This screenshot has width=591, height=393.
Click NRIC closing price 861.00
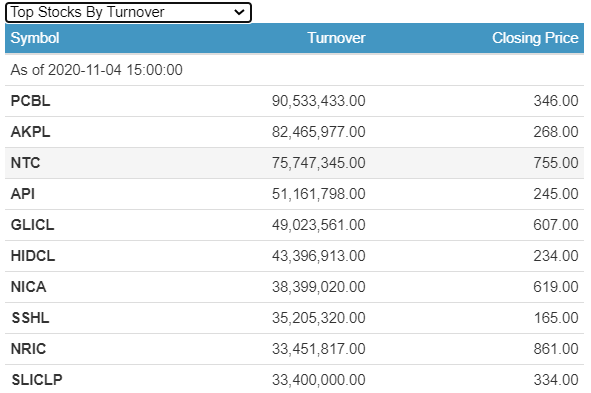(x=556, y=349)
